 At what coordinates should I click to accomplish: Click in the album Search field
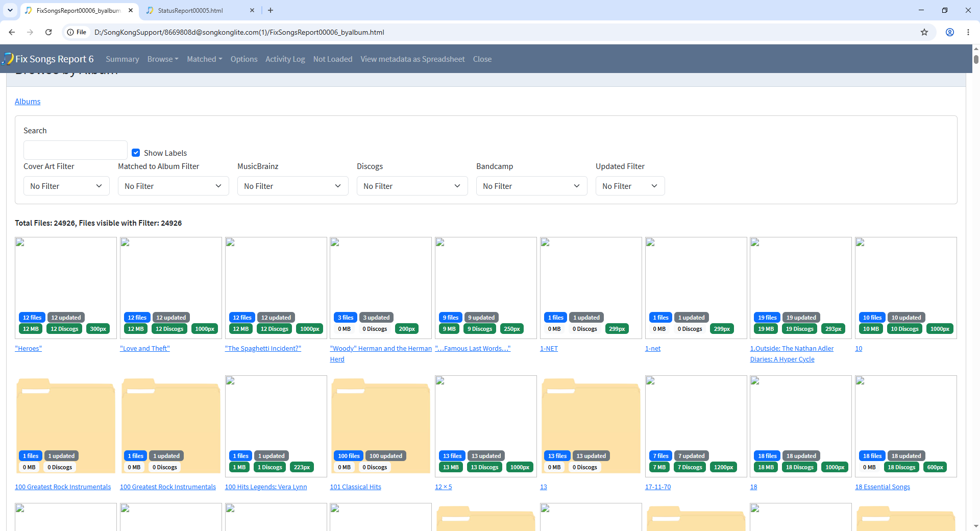[x=76, y=150]
